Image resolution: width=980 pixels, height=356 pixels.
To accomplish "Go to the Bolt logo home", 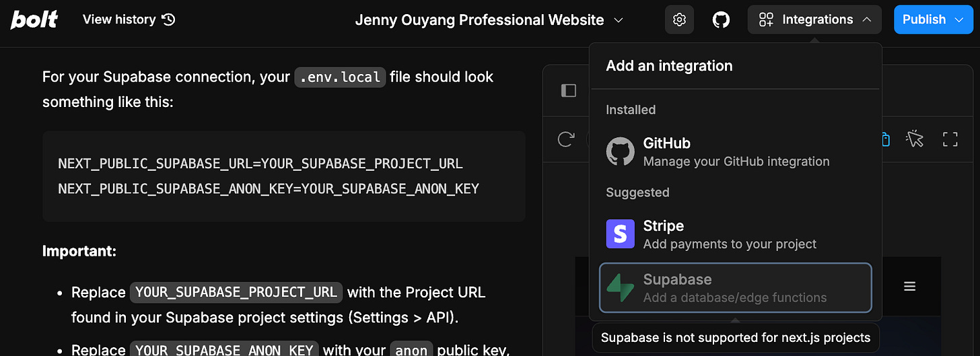I will click(34, 20).
